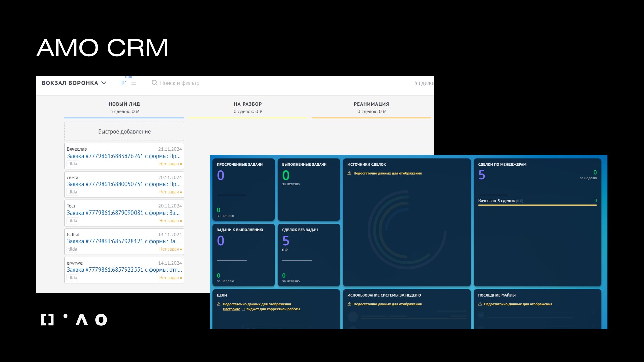Click the ИСПОЛЬЗОВАНИЕ СИСТЕМЫ ЗА НЕДЕЛЮ title
This screenshot has height=362, width=644.
click(384, 295)
